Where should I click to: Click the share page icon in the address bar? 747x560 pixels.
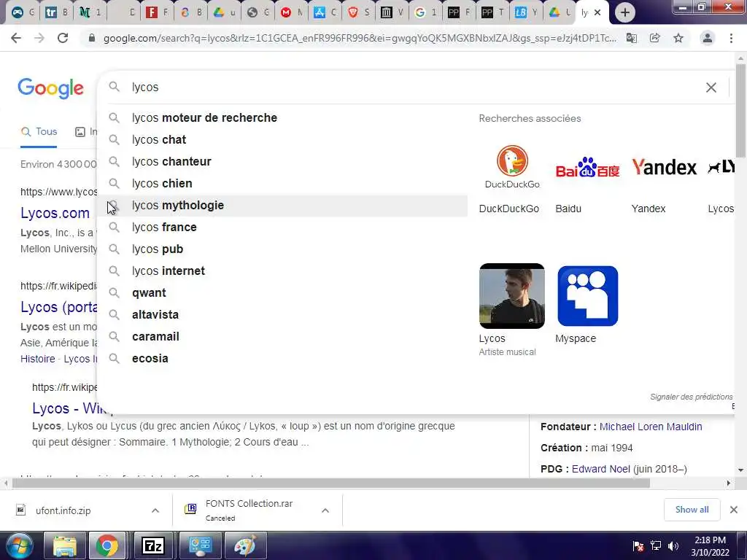pos(655,38)
